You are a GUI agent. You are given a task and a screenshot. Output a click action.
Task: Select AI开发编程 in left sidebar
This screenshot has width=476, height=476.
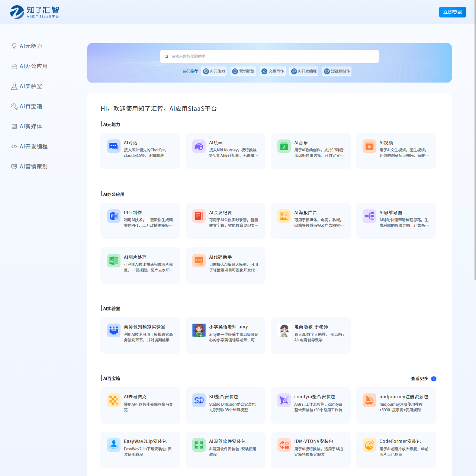click(33, 147)
